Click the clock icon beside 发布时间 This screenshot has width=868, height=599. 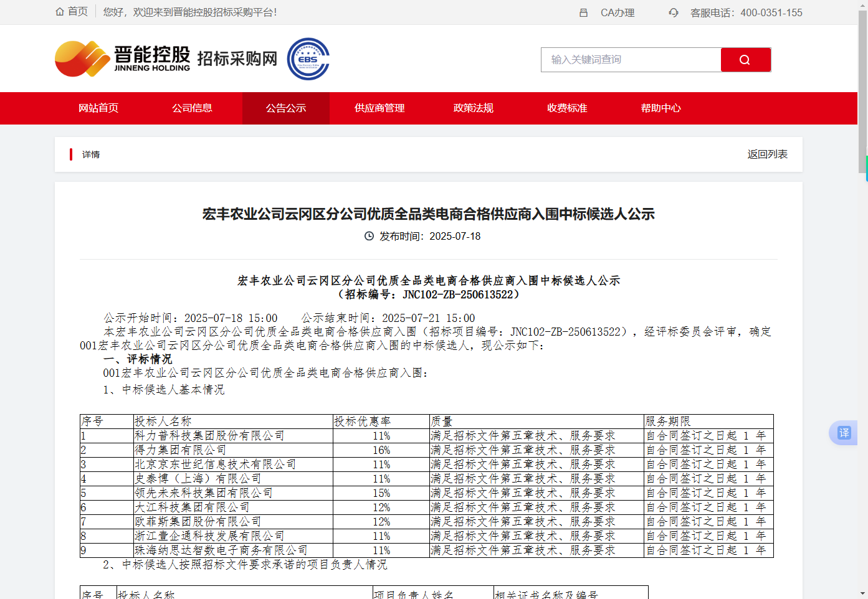[369, 236]
